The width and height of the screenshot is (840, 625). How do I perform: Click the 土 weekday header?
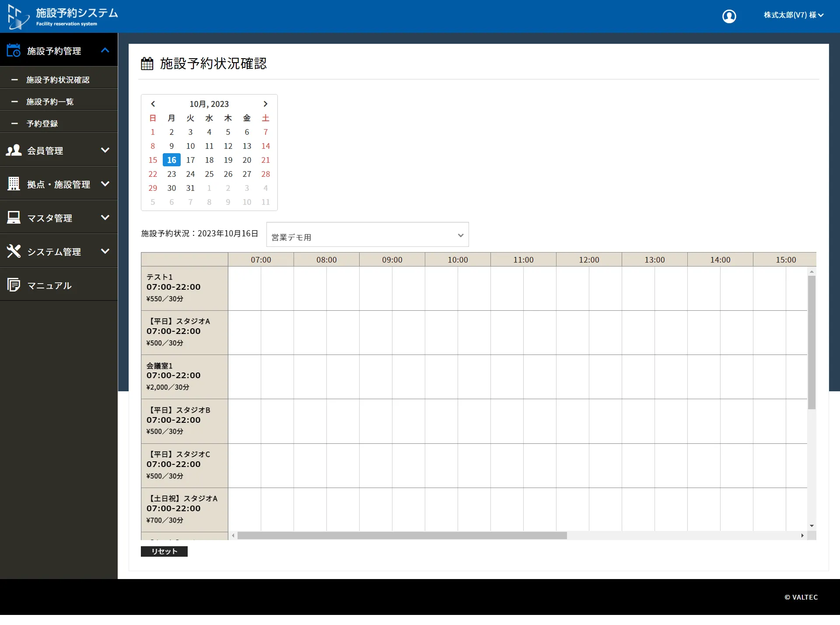266,118
